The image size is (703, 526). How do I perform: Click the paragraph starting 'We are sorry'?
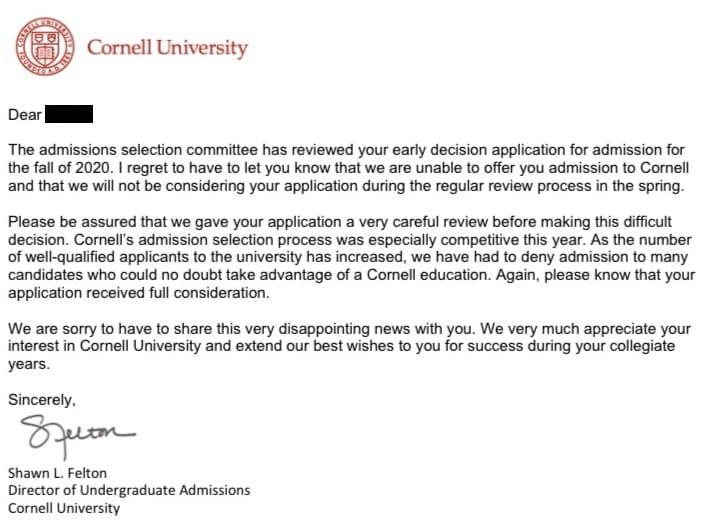click(349, 346)
